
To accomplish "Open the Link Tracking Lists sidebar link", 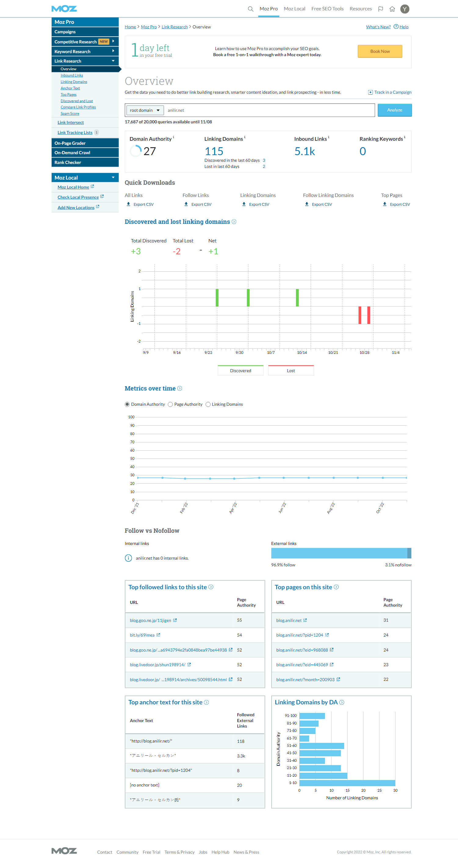I will (x=75, y=133).
